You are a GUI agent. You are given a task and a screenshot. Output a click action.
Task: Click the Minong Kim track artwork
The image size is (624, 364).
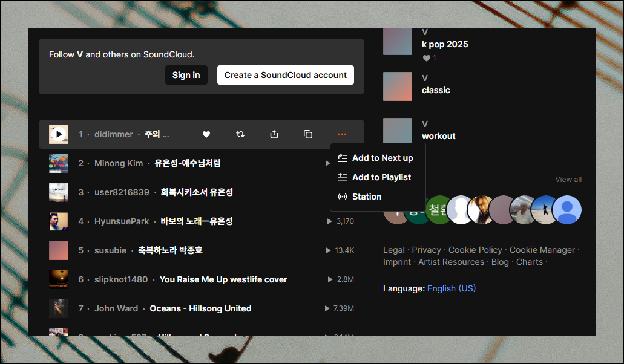(x=59, y=163)
